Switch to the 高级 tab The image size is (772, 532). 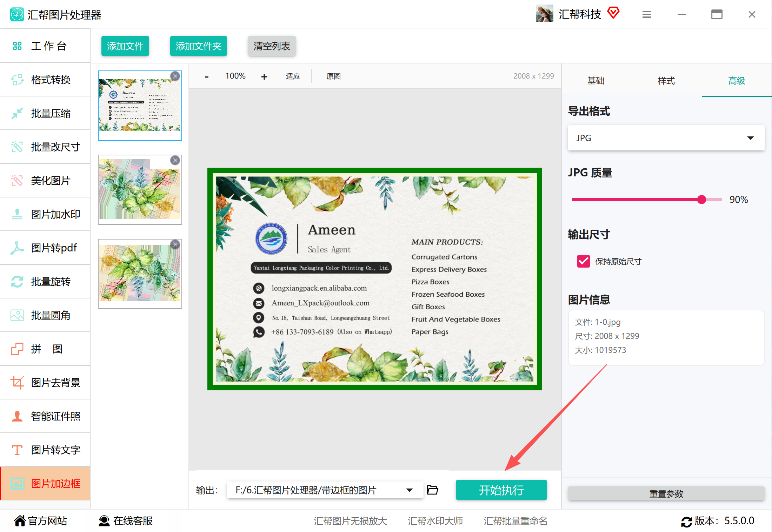(736, 81)
